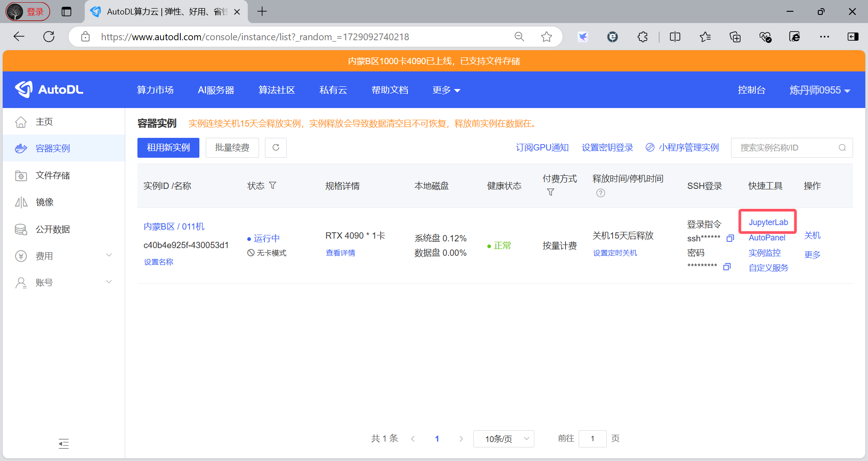Open the favorites list icon

(x=705, y=37)
